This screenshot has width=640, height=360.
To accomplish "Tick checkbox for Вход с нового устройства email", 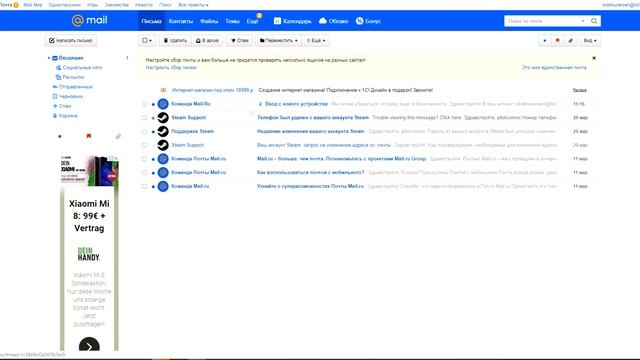I will [144, 104].
